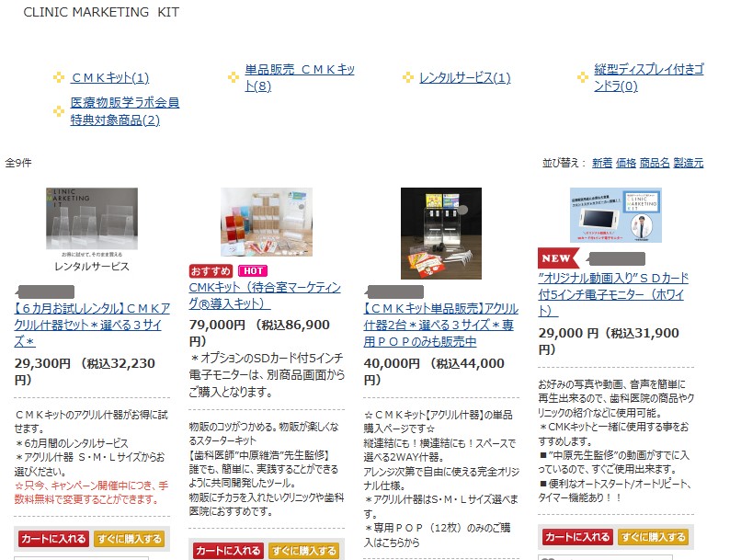
Task: Click price 29,300円 （税込32,230円）
Action: pos(85,371)
